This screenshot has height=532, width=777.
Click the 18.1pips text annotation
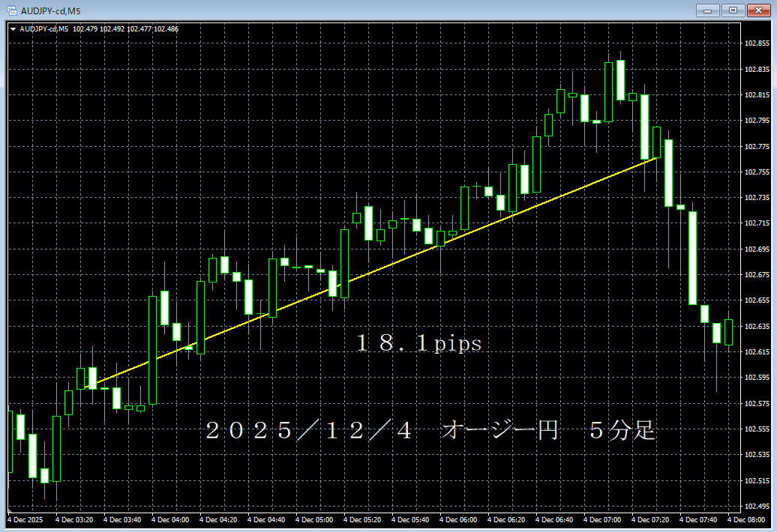coord(417,342)
